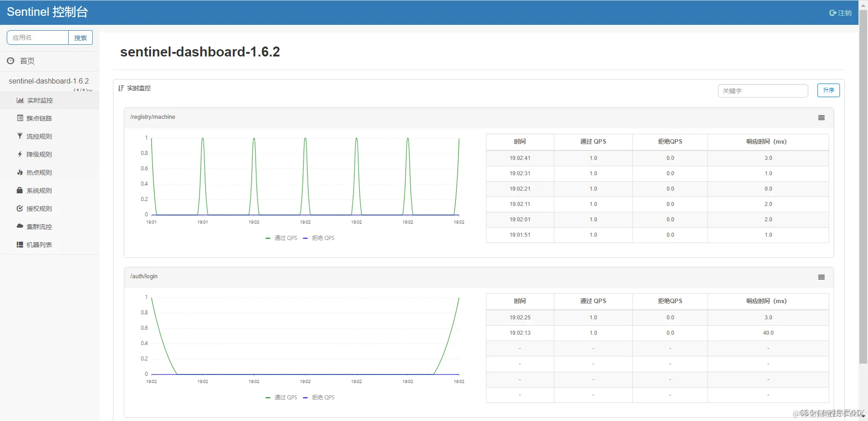Click the 40.0 response time cell
868x421 pixels.
tap(768, 333)
